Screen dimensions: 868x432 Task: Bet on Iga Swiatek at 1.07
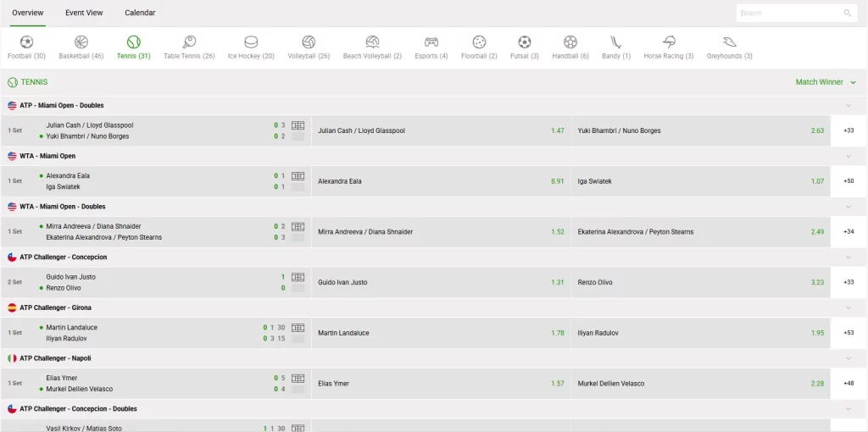point(701,181)
